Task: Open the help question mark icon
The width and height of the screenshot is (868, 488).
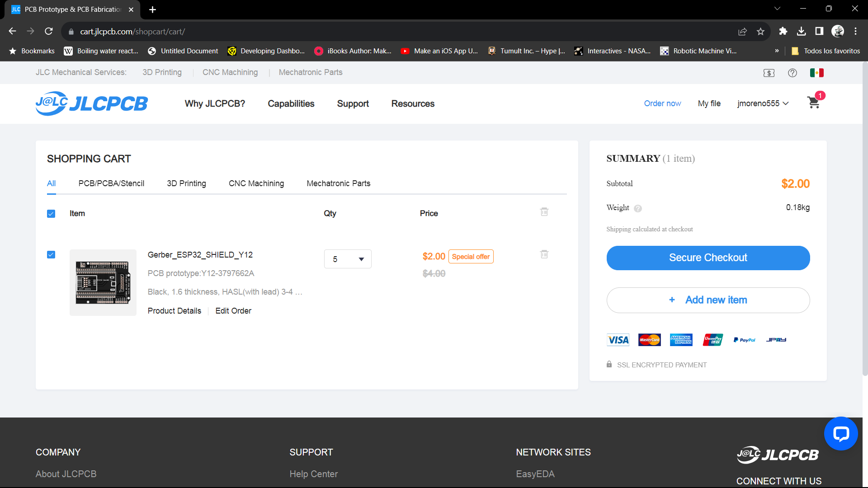Action: (792, 73)
